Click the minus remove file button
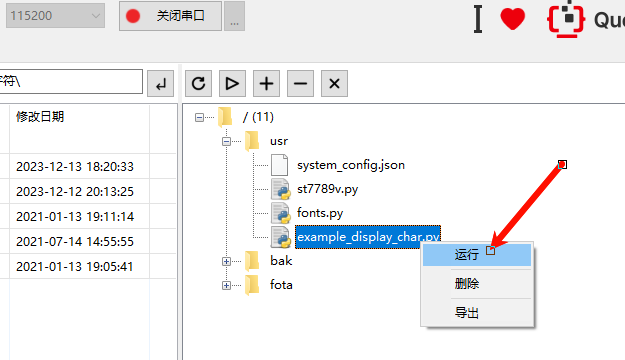625x360 pixels. point(301,84)
